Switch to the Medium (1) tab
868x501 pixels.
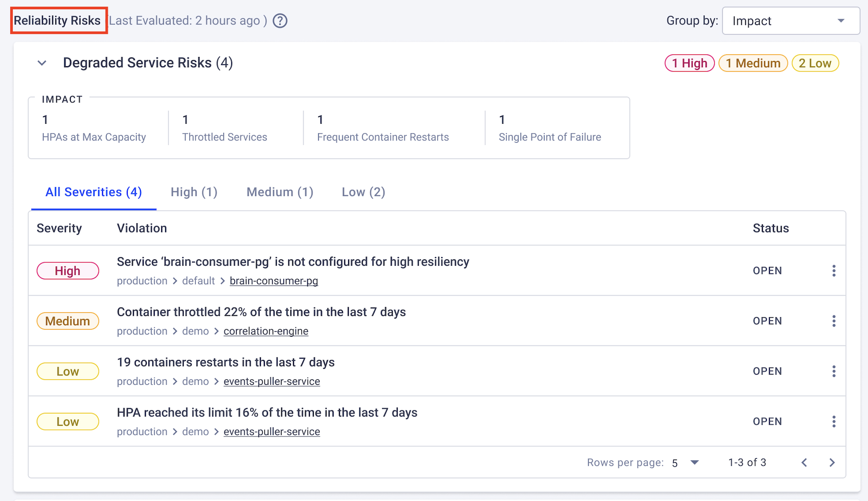pos(280,192)
